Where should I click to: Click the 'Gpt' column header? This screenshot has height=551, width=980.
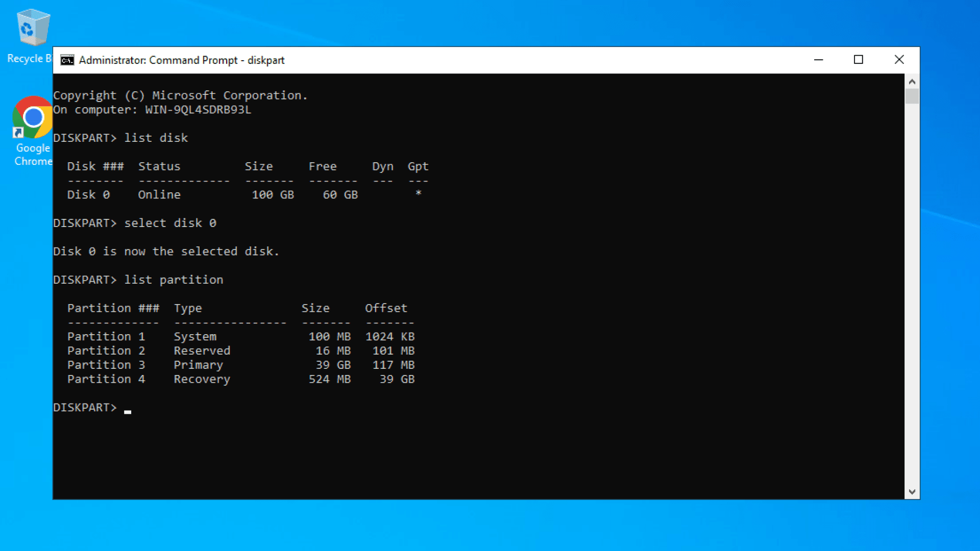point(418,166)
